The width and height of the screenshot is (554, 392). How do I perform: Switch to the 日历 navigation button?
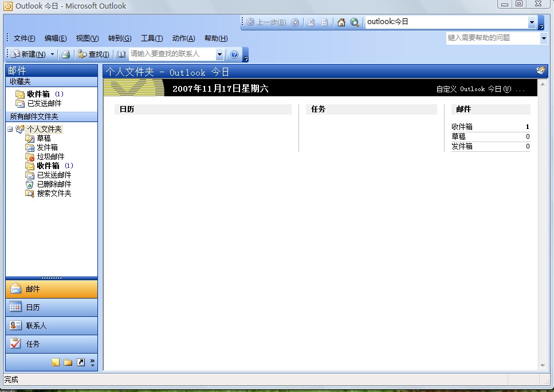52,308
